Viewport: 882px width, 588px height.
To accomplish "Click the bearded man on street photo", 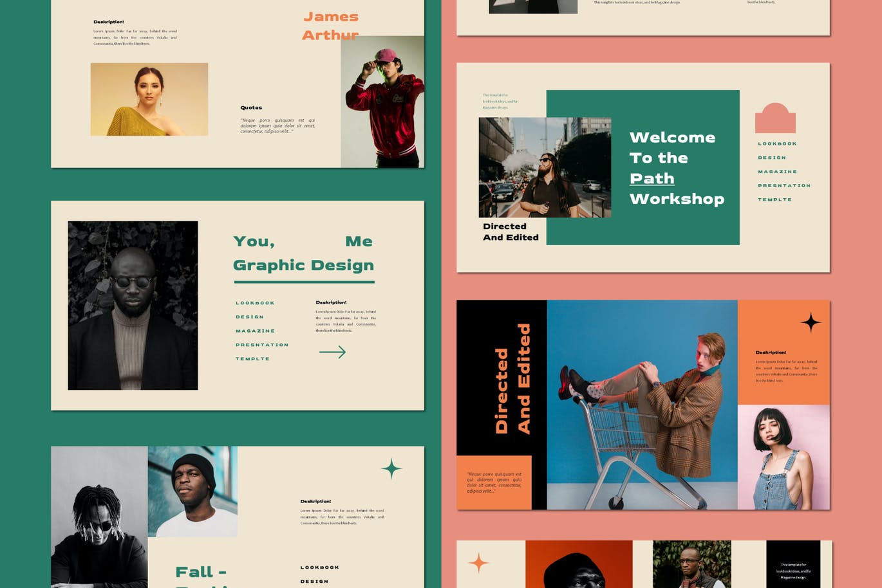I will click(x=545, y=167).
